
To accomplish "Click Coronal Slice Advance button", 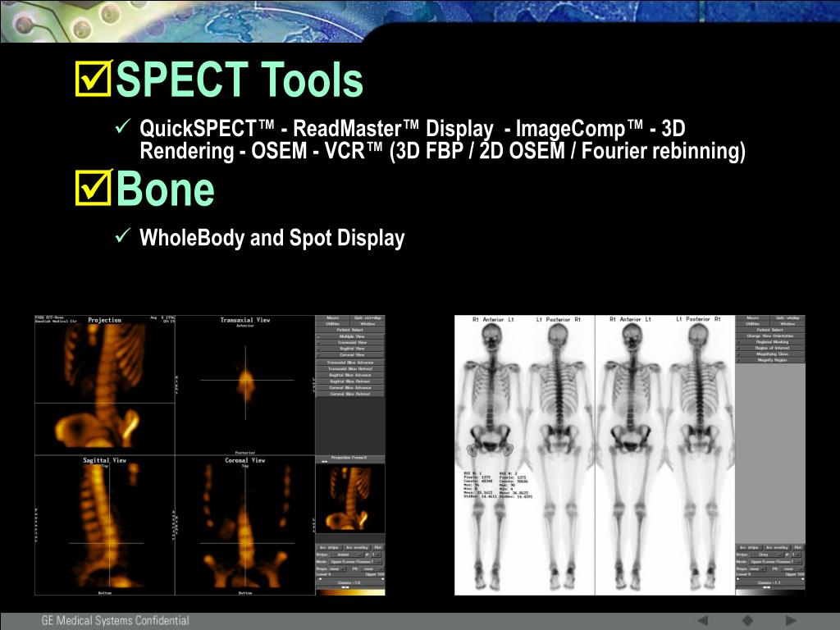I will pyautogui.click(x=349, y=387).
